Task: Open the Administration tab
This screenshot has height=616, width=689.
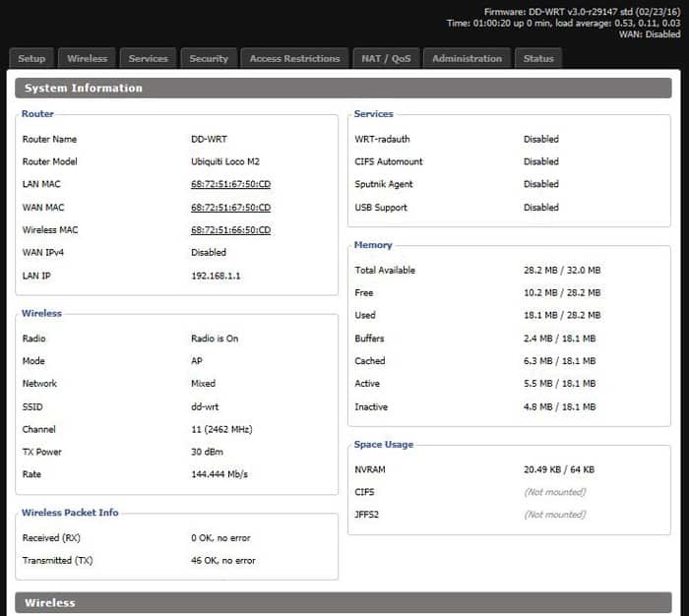Action: coord(468,58)
